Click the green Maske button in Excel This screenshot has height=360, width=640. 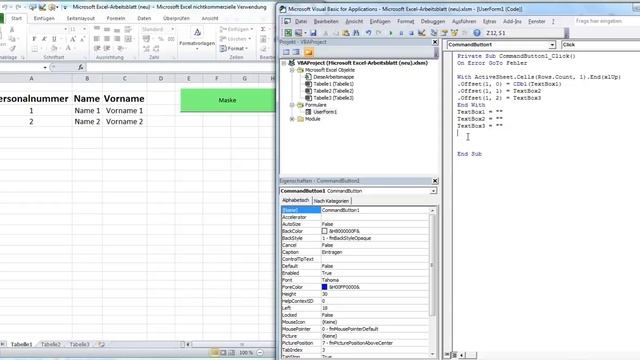(228, 100)
